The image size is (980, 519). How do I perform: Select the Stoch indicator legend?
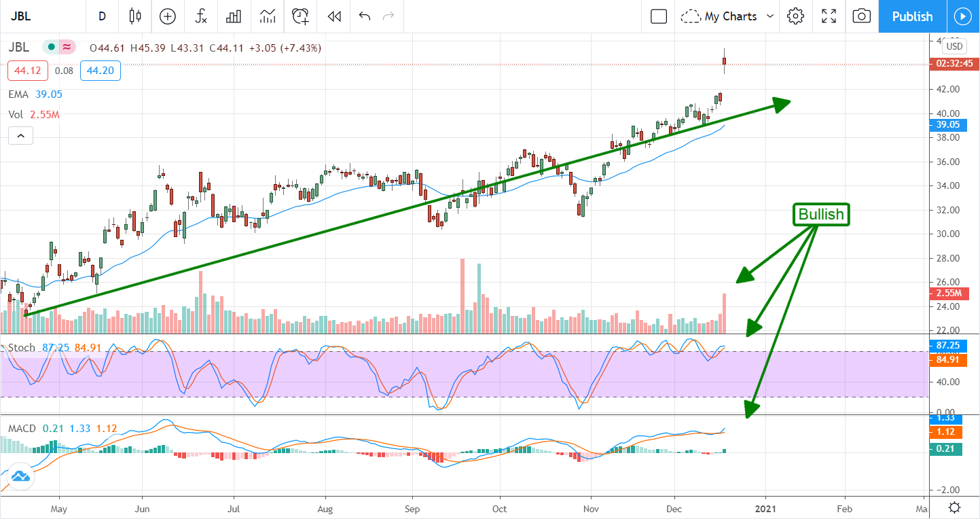[x=22, y=348]
